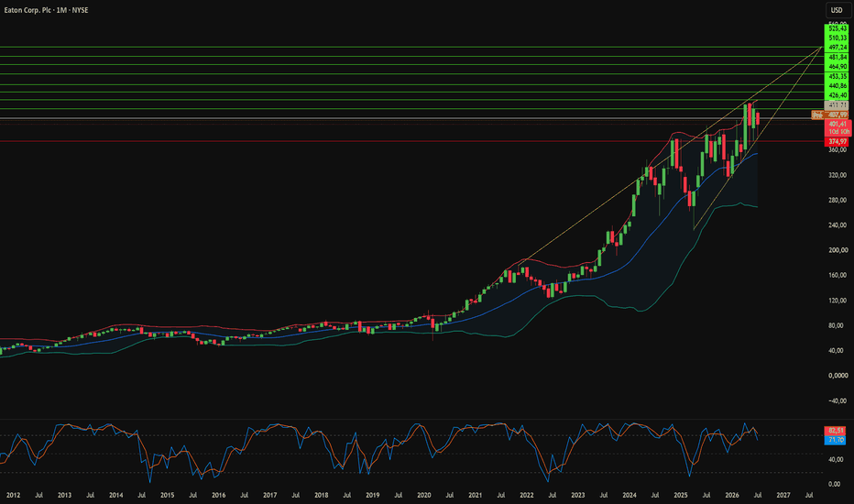854x504 pixels.
Task: Select the 464,90 price label
Action: (x=838, y=67)
